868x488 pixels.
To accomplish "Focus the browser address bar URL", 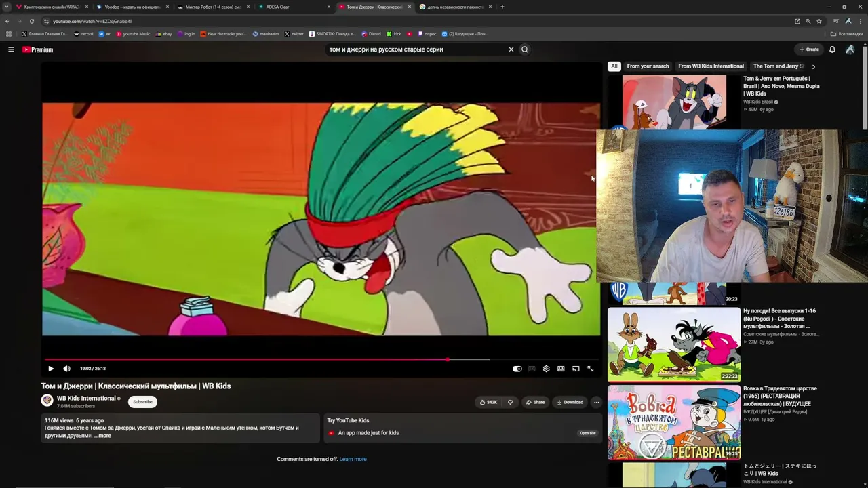I will point(92,21).
